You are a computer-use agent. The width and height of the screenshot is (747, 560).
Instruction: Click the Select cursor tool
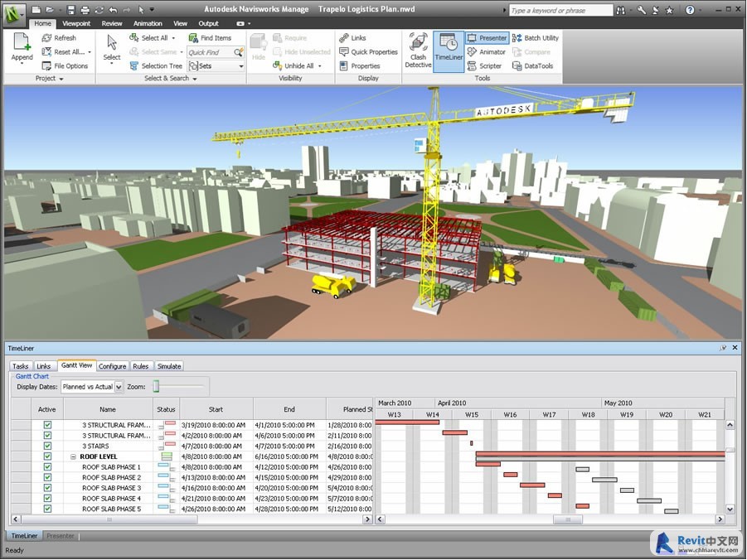tap(112, 48)
